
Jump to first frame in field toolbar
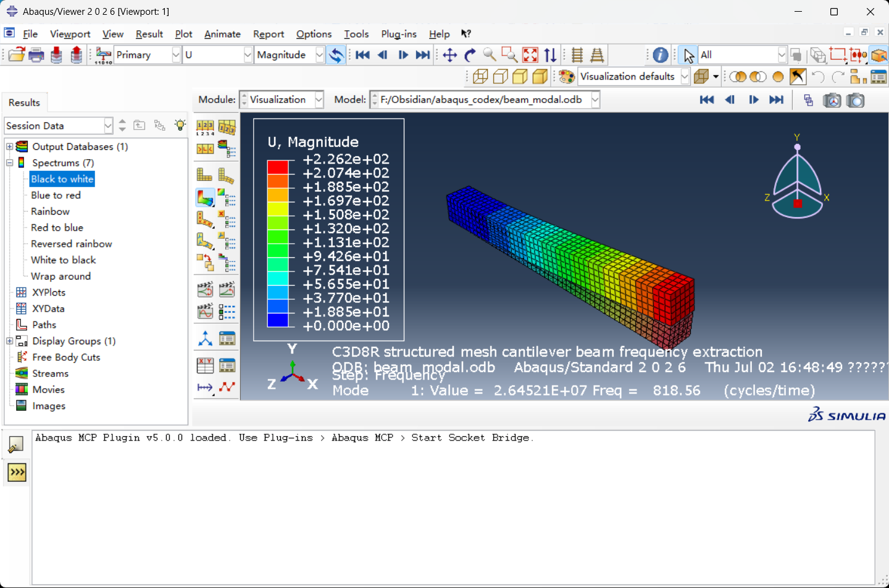coord(362,55)
